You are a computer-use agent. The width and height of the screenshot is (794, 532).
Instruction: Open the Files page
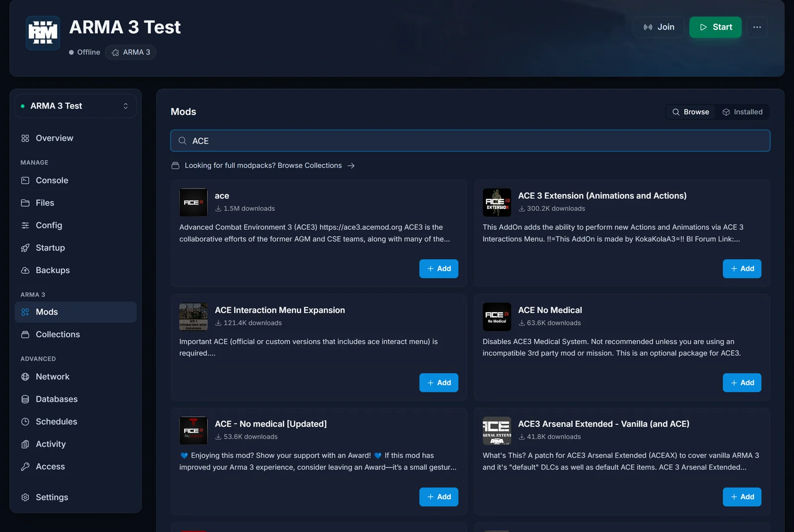(75, 203)
